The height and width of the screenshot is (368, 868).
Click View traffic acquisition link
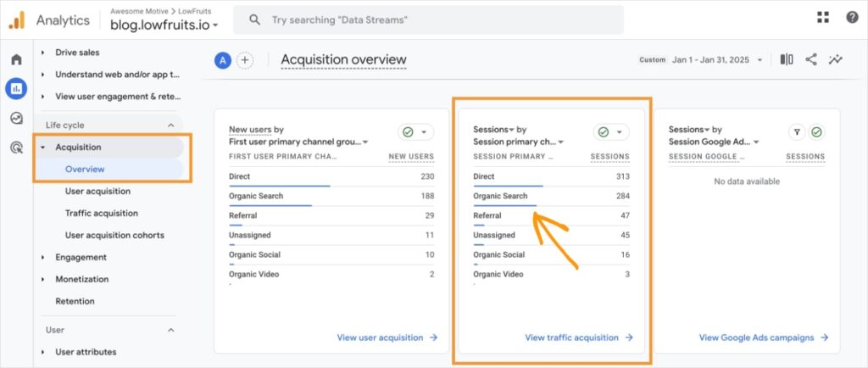pyautogui.click(x=579, y=337)
